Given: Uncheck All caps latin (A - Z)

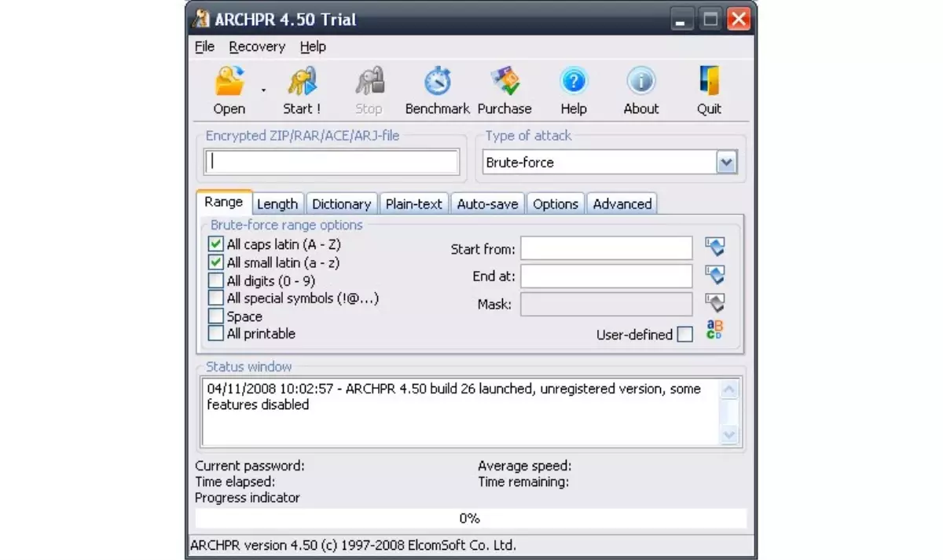Looking at the screenshot, I should [215, 244].
